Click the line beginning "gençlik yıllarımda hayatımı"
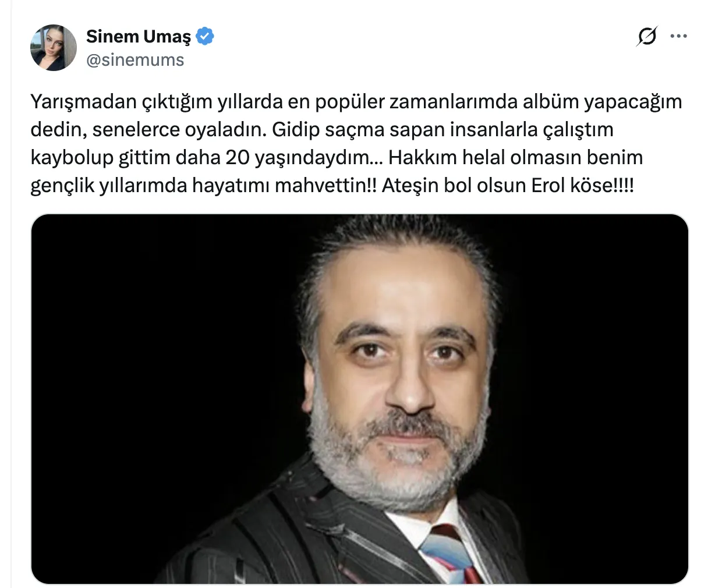708x588 pixels. 332,186
